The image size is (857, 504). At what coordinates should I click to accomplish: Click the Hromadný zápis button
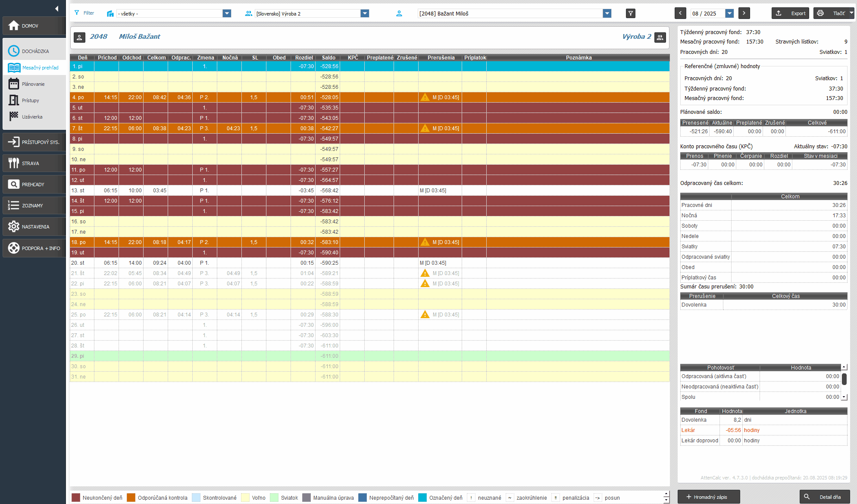point(709,497)
